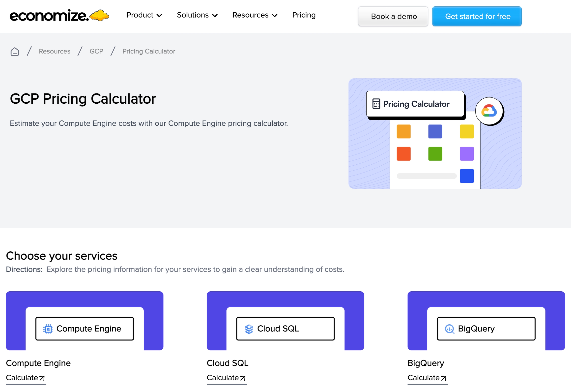Expand the Product dropdown menu

pos(144,15)
